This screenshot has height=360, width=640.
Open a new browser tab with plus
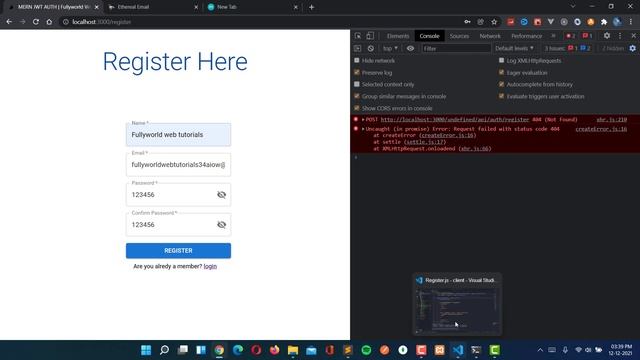point(311,7)
